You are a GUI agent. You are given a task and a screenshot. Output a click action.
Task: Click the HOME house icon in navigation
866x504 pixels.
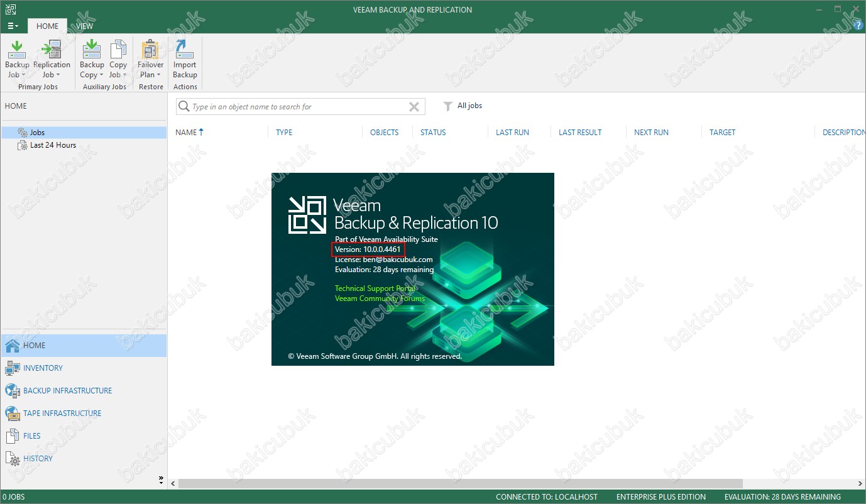click(13, 346)
